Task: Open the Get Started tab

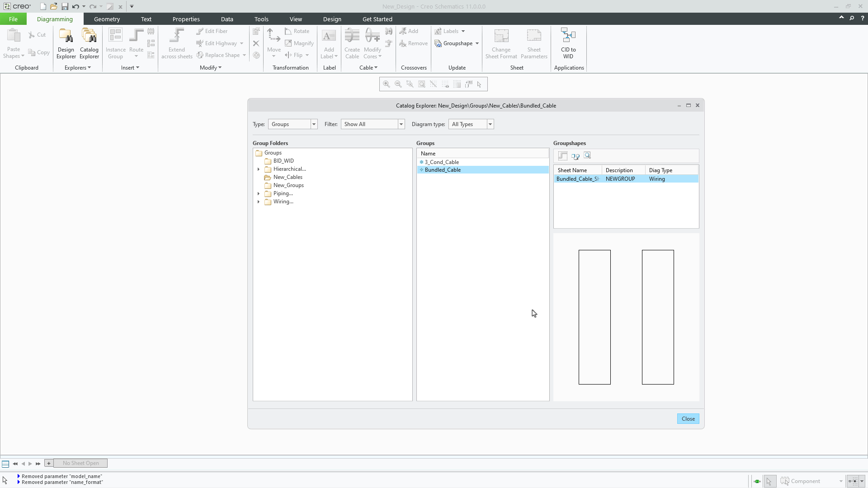Action: (x=377, y=19)
